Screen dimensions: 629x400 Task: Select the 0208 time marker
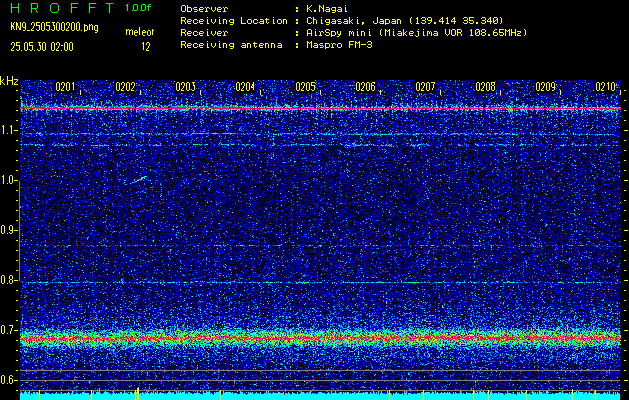(485, 87)
